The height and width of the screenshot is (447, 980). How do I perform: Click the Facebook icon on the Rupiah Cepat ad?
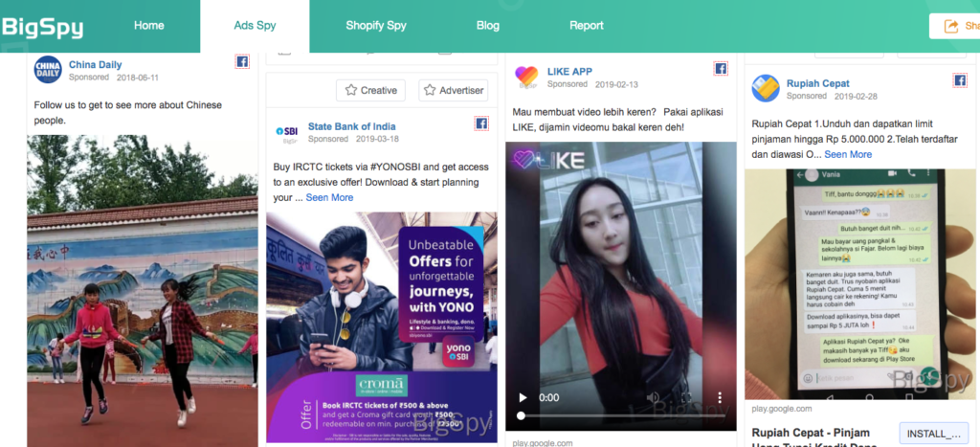point(959,80)
